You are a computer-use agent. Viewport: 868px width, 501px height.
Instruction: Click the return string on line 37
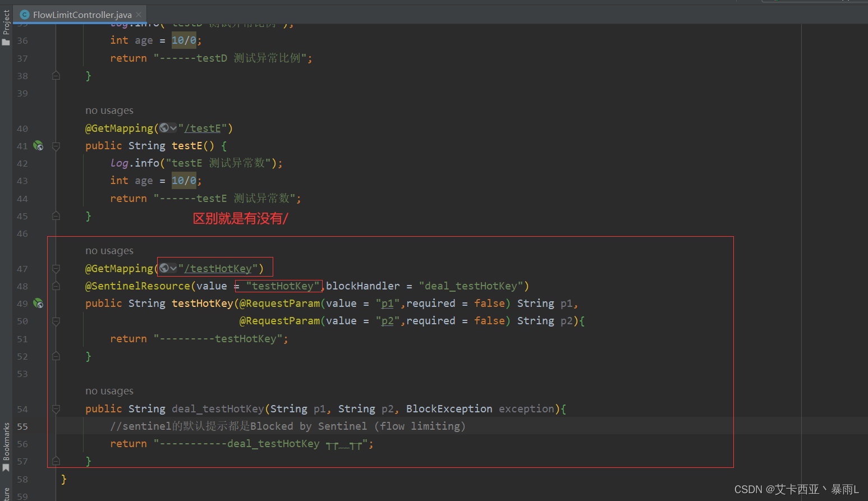[x=231, y=58]
